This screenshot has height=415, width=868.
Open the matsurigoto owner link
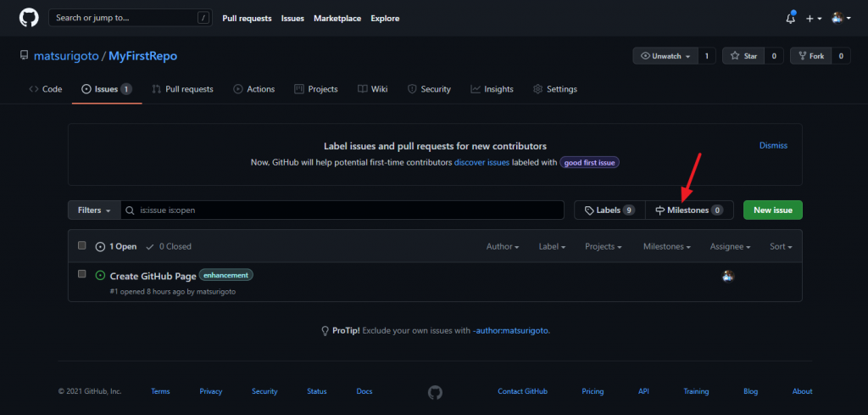(x=66, y=56)
